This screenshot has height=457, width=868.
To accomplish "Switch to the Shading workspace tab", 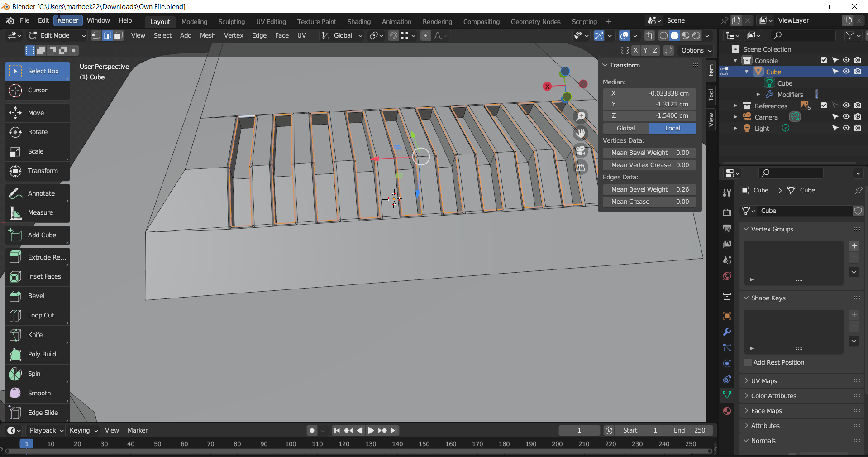I will [359, 22].
